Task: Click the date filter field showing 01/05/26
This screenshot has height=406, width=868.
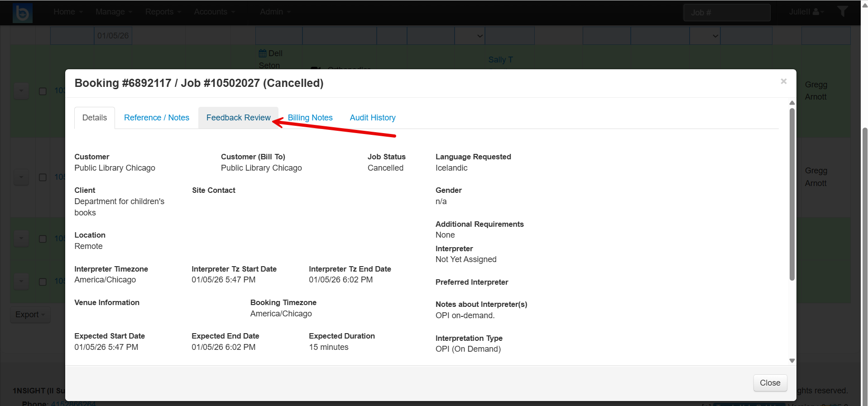Action: (x=113, y=35)
